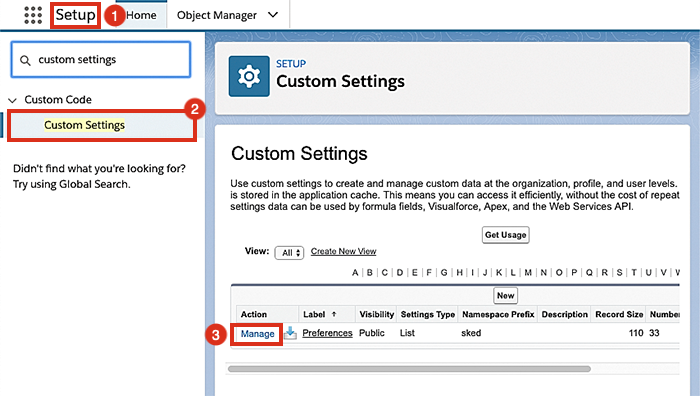Collapse the Custom Code section chevron
Screen dimensions: 700x396
coord(12,100)
